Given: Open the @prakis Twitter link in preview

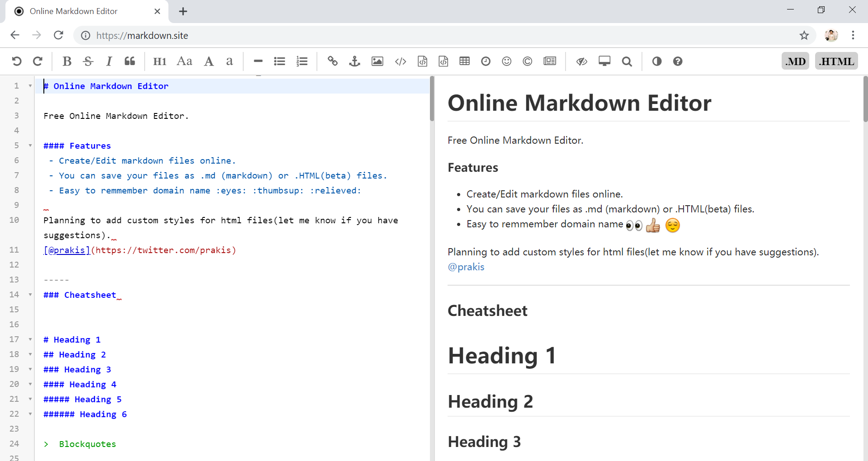Looking at the screenshot, I should pos(466,267).
